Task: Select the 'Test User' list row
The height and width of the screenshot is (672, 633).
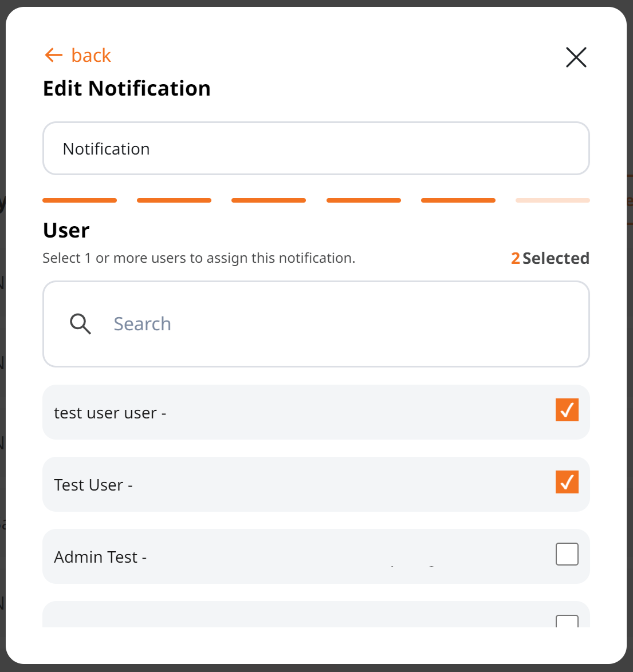Action: [x=316, y=484]
